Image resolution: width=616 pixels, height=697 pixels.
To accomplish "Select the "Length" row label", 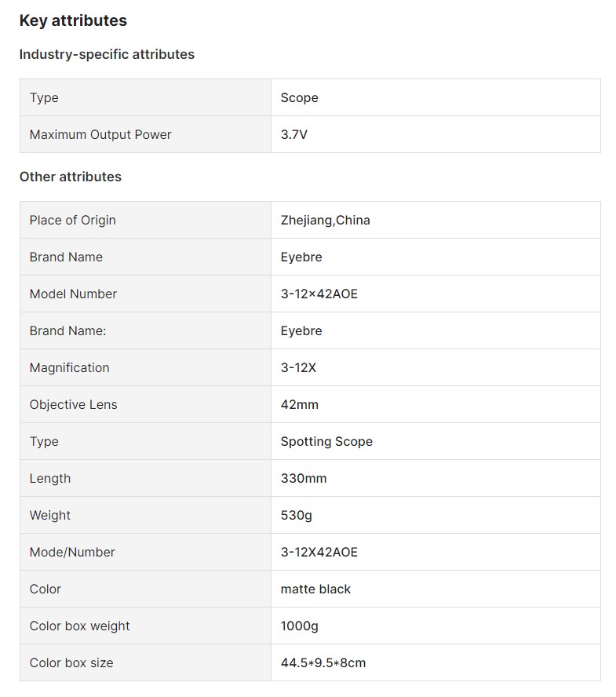I will [x=50, y=478].
